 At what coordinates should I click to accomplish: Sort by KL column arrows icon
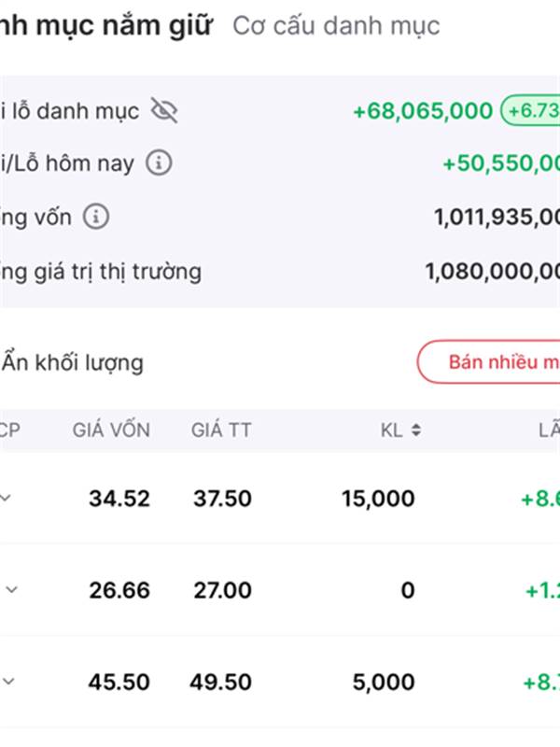tap(416, 430)
